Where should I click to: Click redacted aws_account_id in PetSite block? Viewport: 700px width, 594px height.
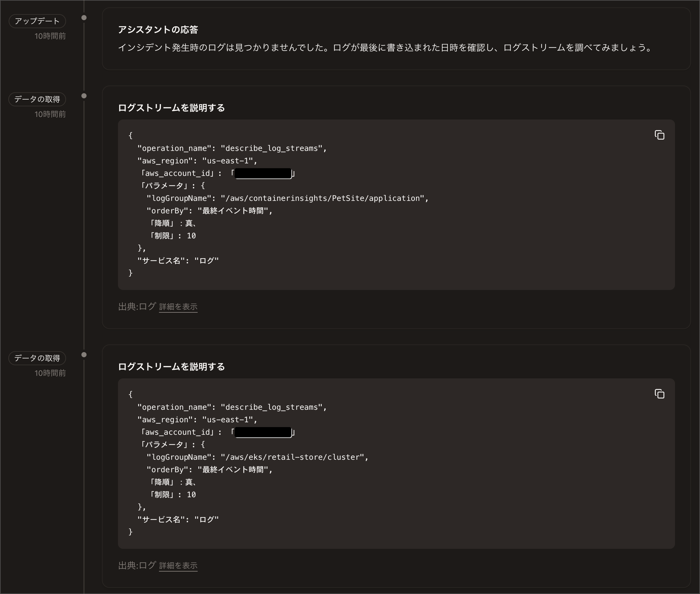(x=263, y=173)
